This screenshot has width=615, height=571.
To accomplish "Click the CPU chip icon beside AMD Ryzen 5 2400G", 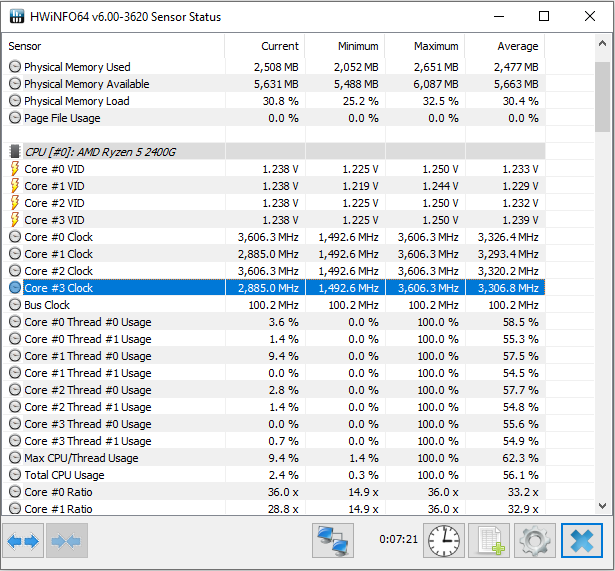I will [x=15, y=151].
